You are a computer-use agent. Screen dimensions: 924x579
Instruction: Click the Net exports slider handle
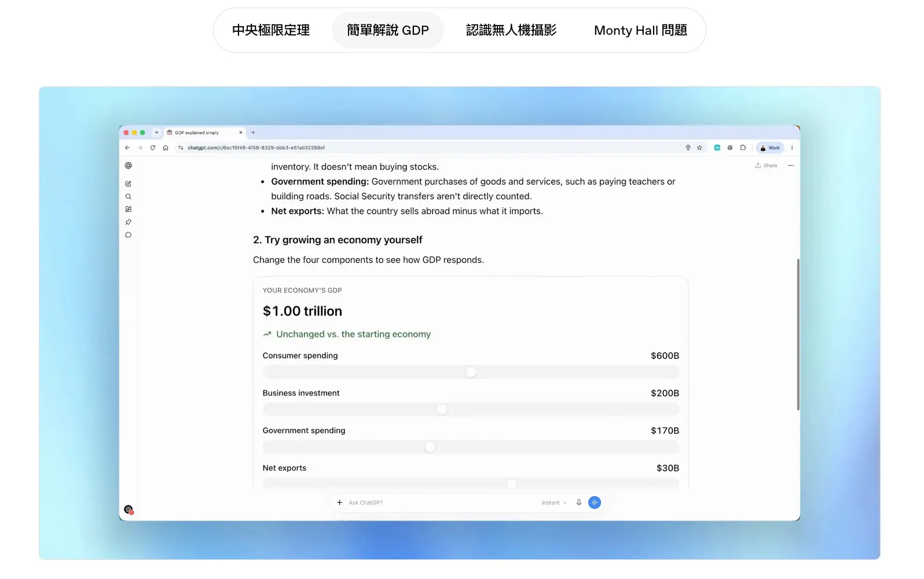pos(512,484)
